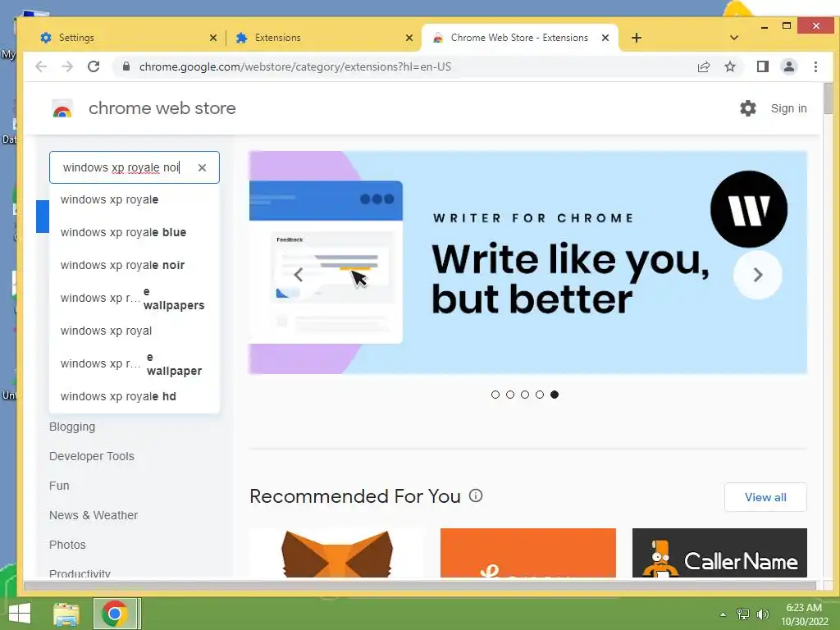Screen dimensions: 840x630
Task: Select the fourth carousel dot
Action: pyautogui.click(x=540, y=395)
